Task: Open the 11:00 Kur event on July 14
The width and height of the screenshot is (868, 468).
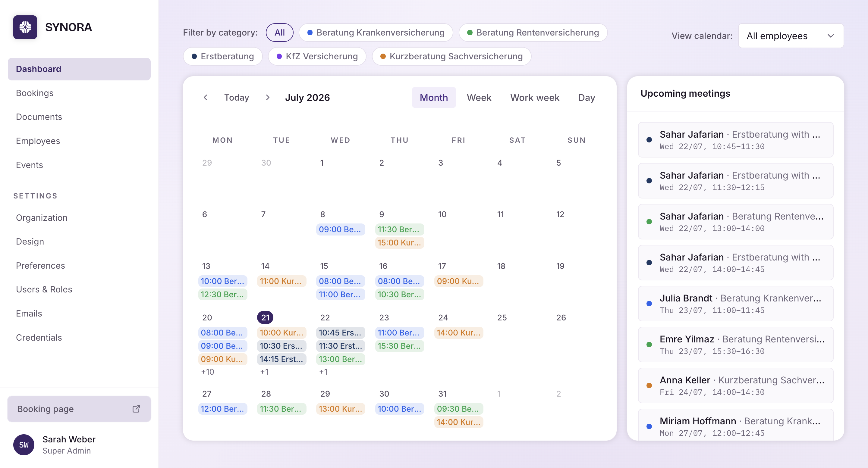Action: click(281, 281)
